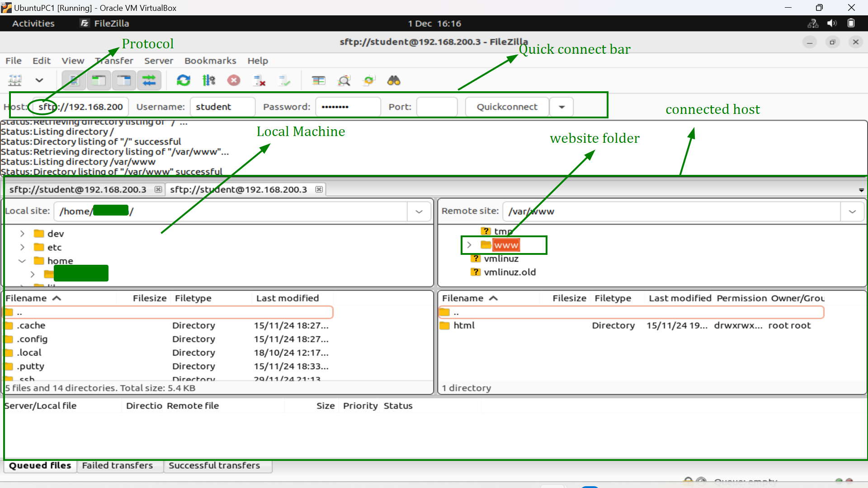Click the clock showing 1 Dec 16:16
This screenshot has width=868, height=488.
[x=434, y=23]
